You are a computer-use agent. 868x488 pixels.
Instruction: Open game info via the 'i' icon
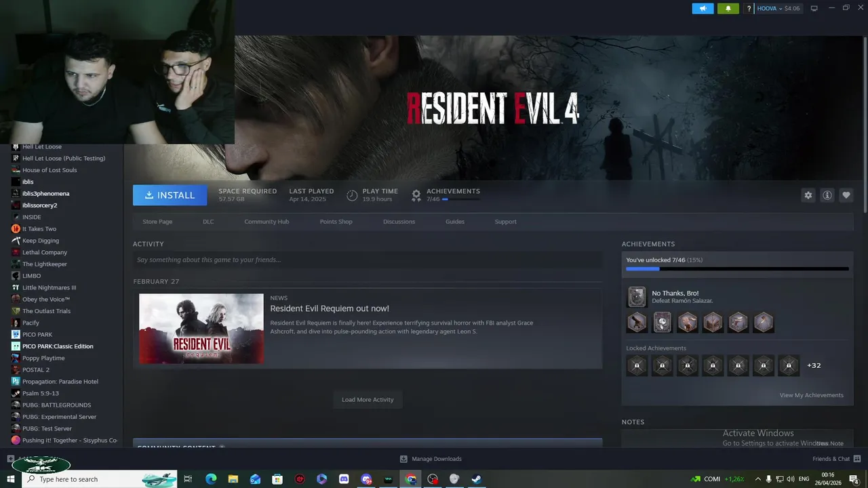(827, 195)
